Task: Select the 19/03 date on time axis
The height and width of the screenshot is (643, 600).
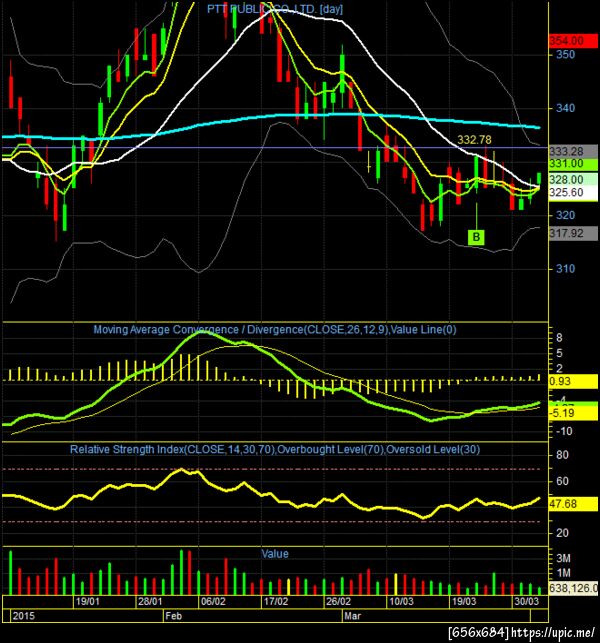Action: 464,602
